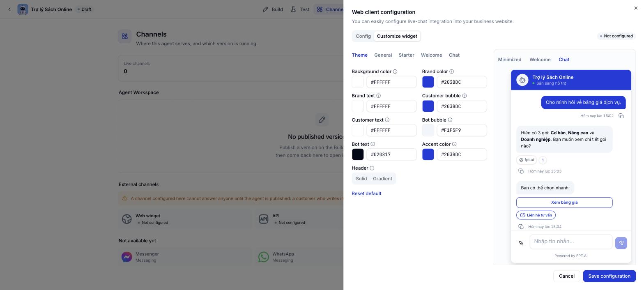Open the Brand color info icon

point(451,71)
